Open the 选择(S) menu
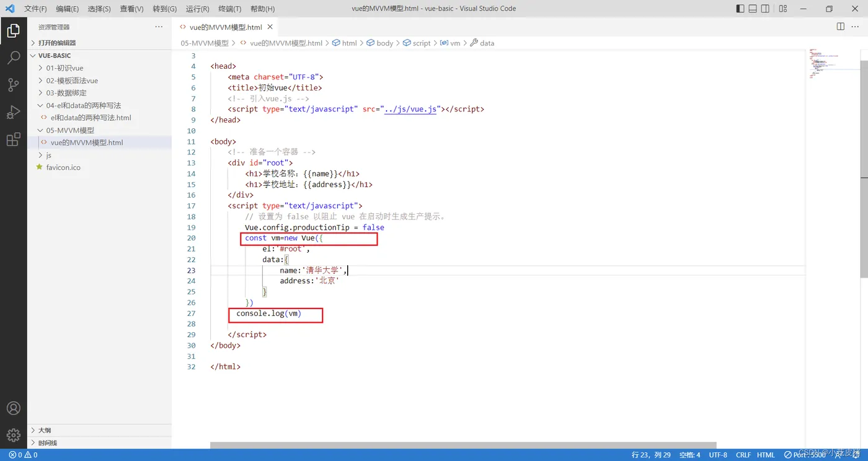The image size is (868, 461). 99,9
